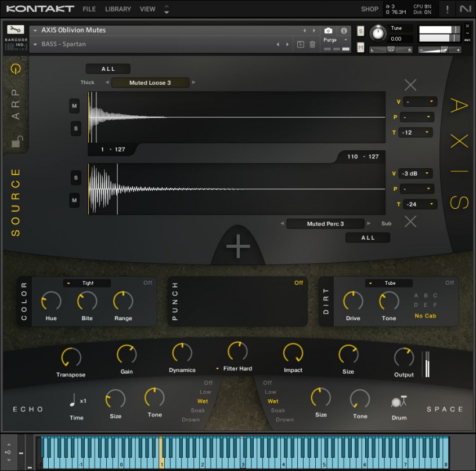Adjust the Output knob
Screen dimensions: 476x471
coord(404,357)
